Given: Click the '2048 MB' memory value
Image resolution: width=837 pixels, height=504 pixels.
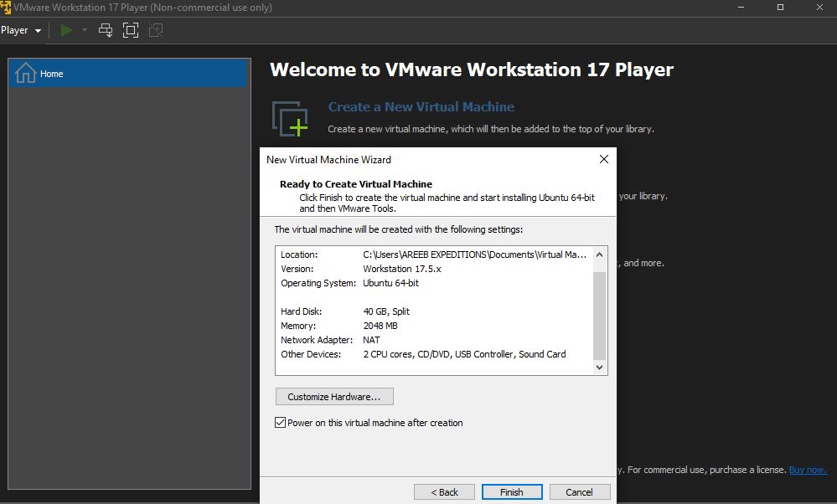Looking at the screenshot, I should [380, 326].
